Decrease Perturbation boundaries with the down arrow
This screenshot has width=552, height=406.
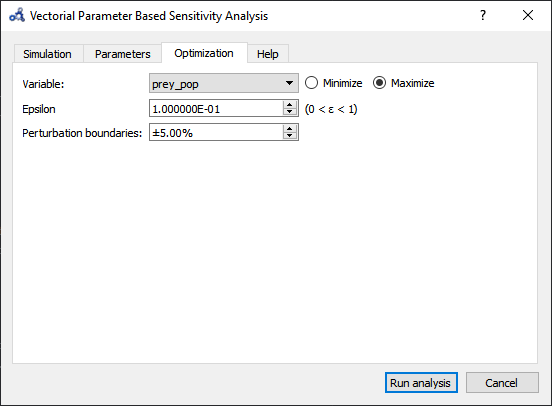tap(290, 136)
